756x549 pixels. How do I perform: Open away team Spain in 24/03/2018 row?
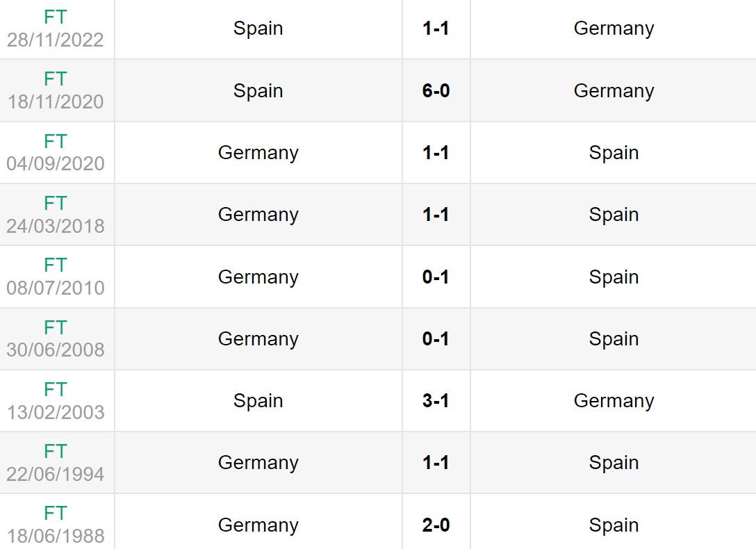click(614, 215)
